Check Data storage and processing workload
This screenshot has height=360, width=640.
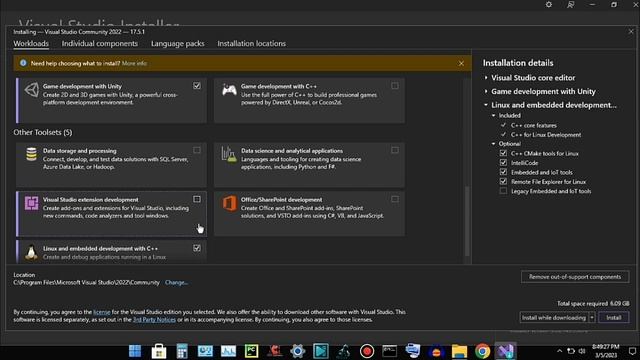[197, 150]
